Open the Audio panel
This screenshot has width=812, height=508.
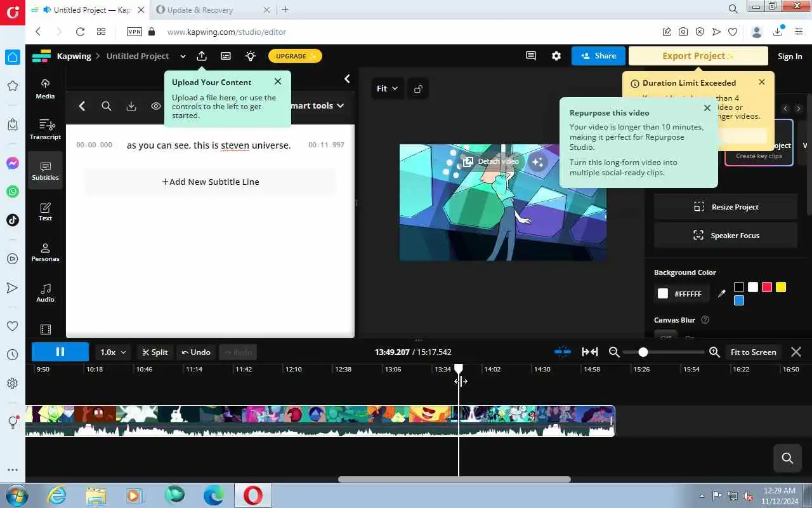[x=45, y=293]
